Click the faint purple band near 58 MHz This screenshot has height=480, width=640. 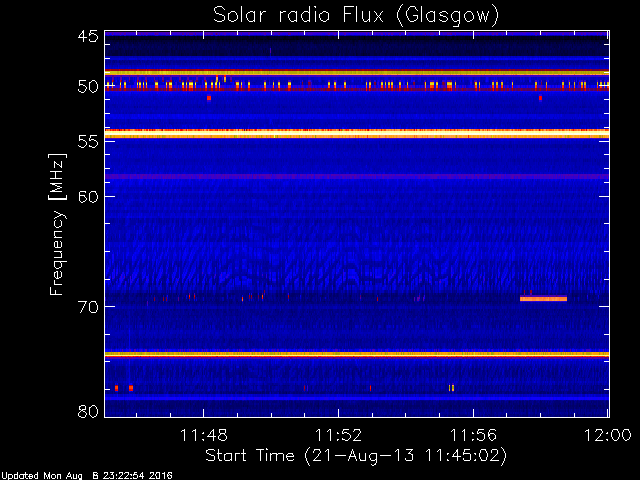point(357,176)
